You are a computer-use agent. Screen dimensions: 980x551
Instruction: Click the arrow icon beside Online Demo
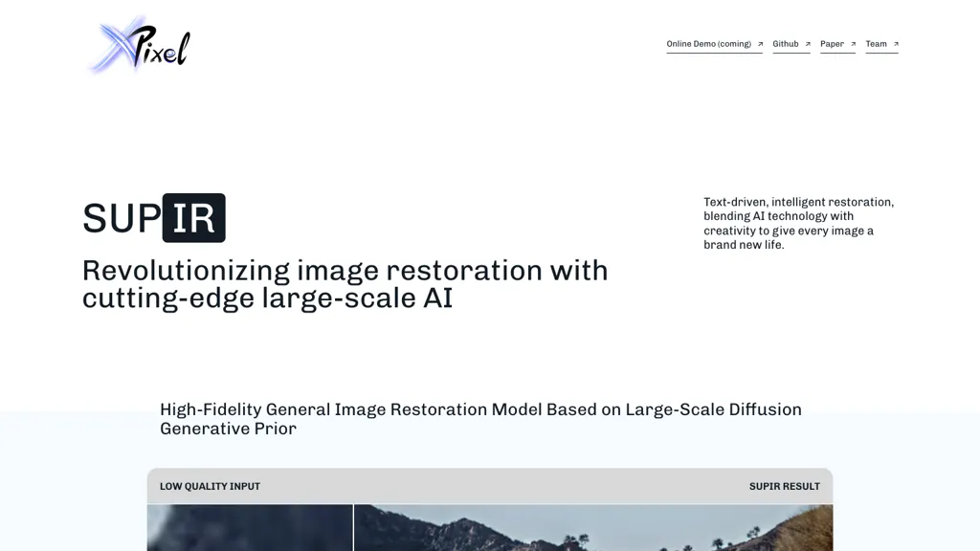[x=760, y=44]
